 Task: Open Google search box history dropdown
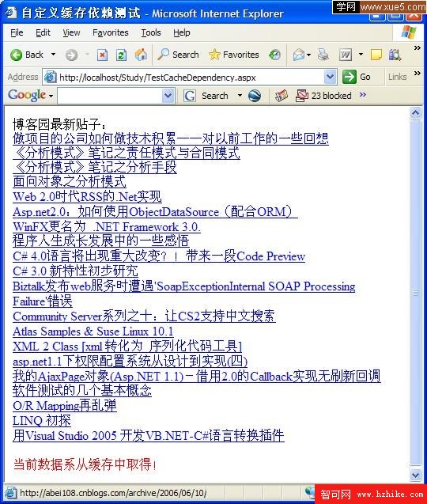tap(168, 96)
